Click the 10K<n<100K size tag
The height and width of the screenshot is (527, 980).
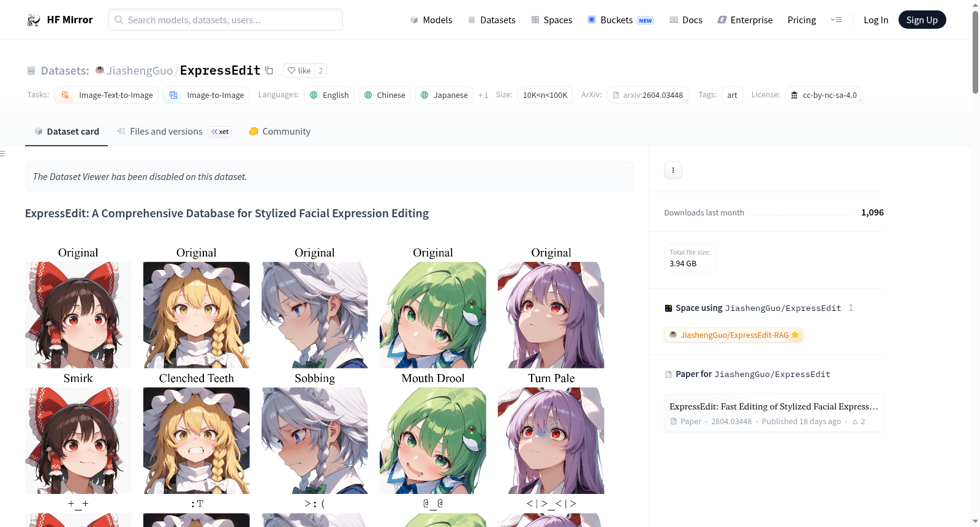(x=545, y=95)
